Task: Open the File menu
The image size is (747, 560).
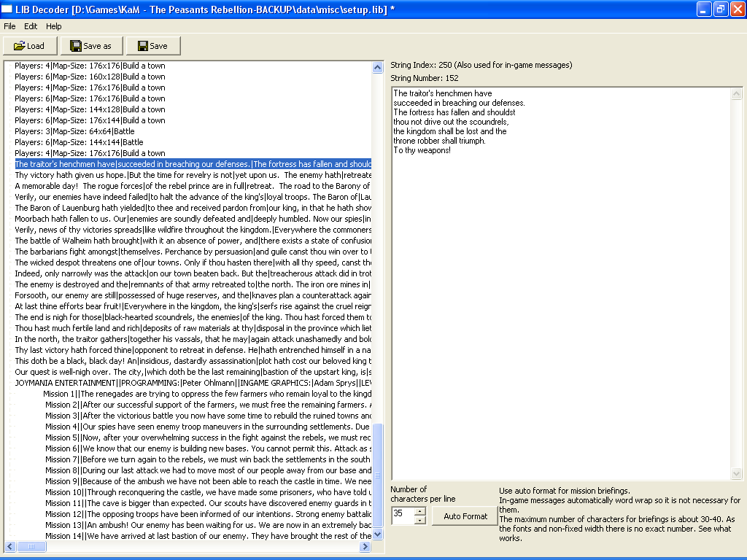Action: coord(9,26)
